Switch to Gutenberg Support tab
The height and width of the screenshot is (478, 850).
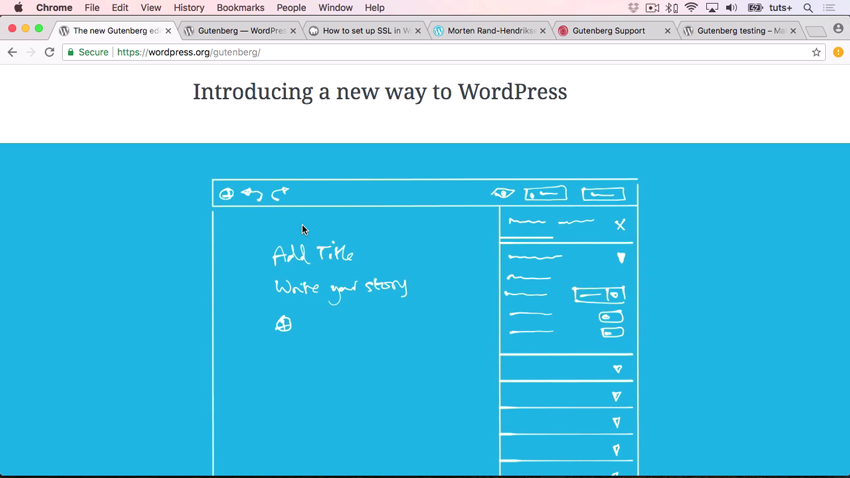pos(615,31)
